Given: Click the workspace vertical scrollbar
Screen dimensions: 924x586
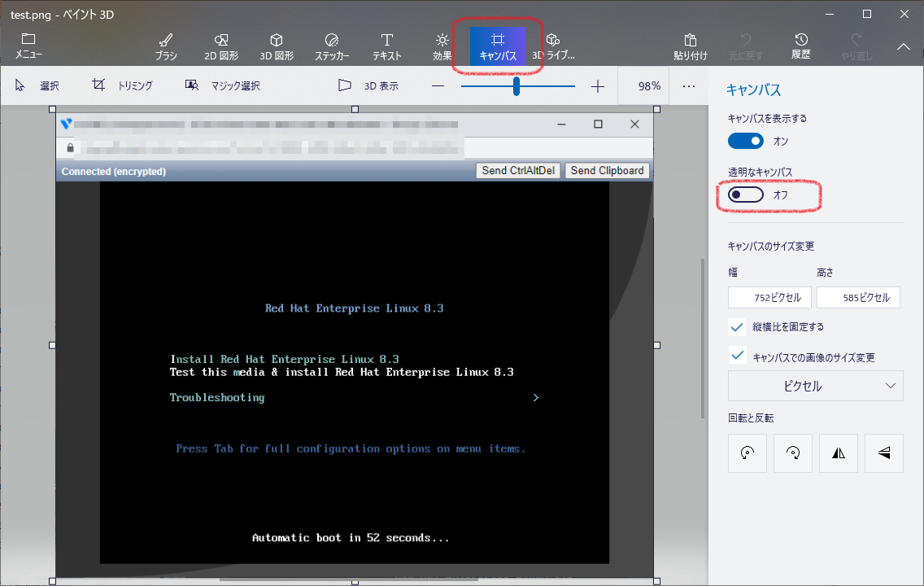Looking at the screenshot, I should 703,338.
